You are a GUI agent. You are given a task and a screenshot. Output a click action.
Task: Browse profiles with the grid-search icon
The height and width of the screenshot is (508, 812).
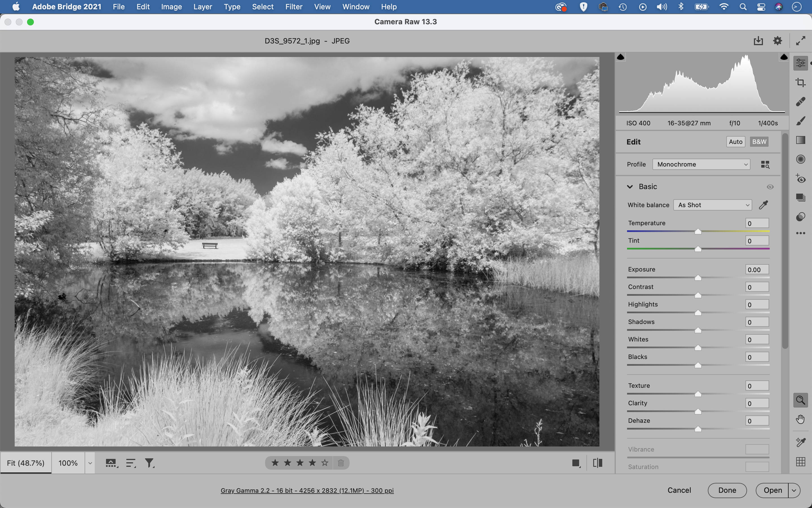(x=765, y=164)
